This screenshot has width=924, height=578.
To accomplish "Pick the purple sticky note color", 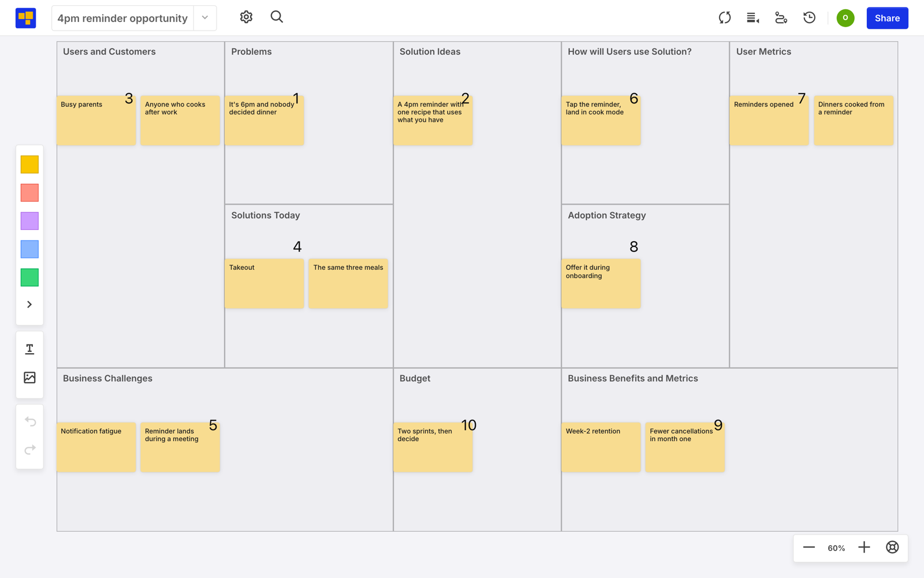I will pos(29,221).
